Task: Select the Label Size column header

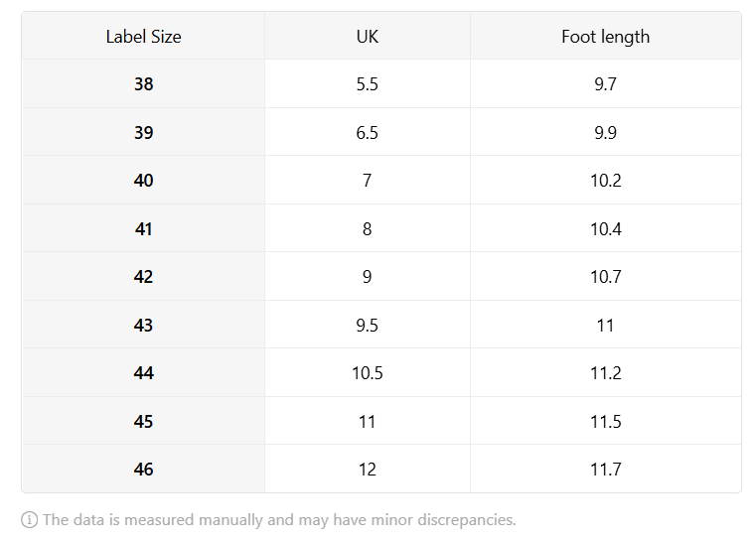Action: (x=143, y=36)
